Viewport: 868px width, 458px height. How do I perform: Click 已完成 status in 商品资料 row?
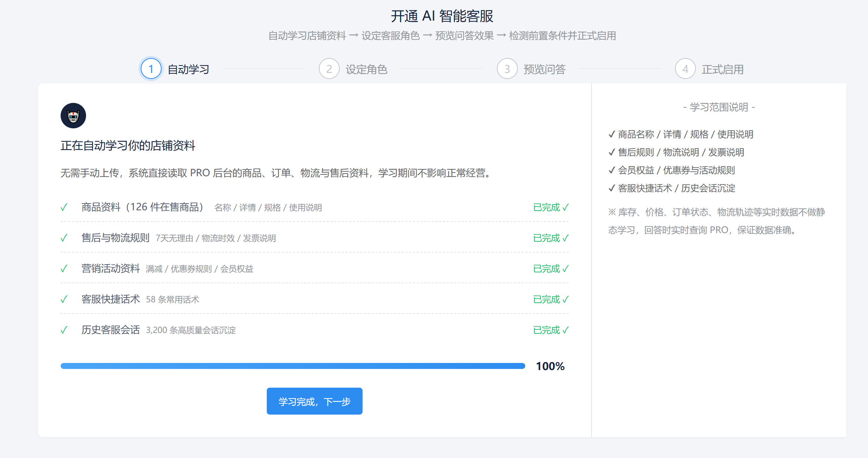click(551, 207)
